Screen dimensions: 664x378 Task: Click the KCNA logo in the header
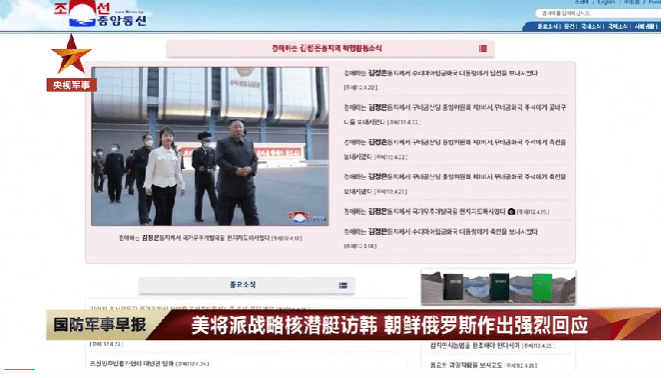(x=101, y=14)
